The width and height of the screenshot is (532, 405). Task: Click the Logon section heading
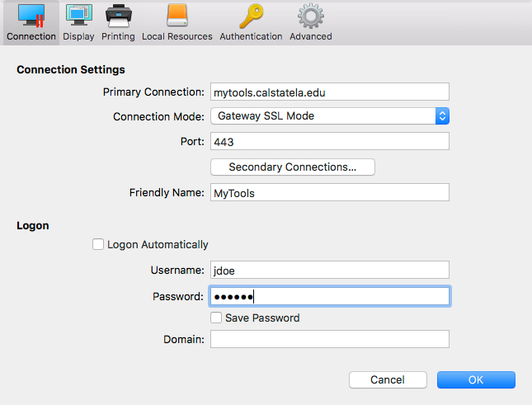pos(33,225)
